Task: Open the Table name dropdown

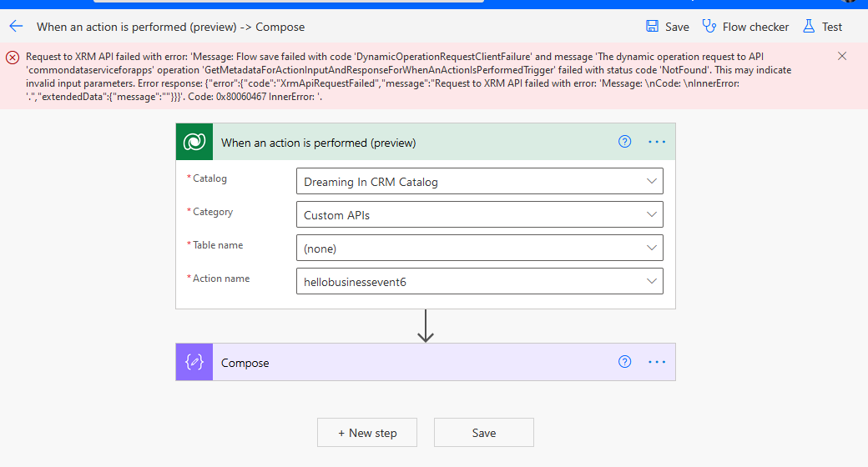Action: [x=651, y=248]
